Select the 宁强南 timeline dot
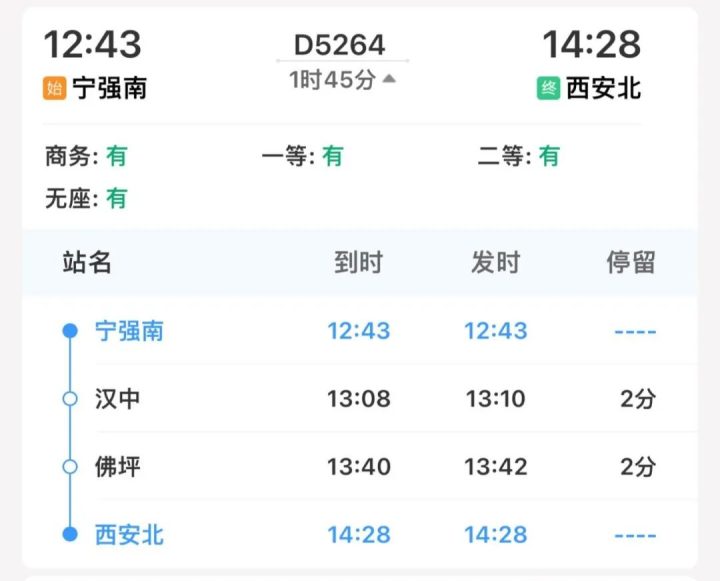This screenshot has height=581, width=720. click(70, 330)
